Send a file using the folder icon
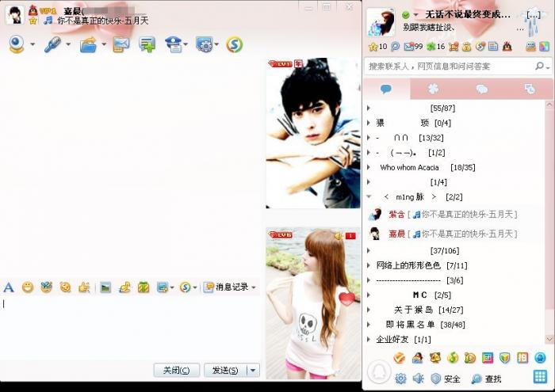The width and height of the screenshot is (555, 392). click(88, 45)
